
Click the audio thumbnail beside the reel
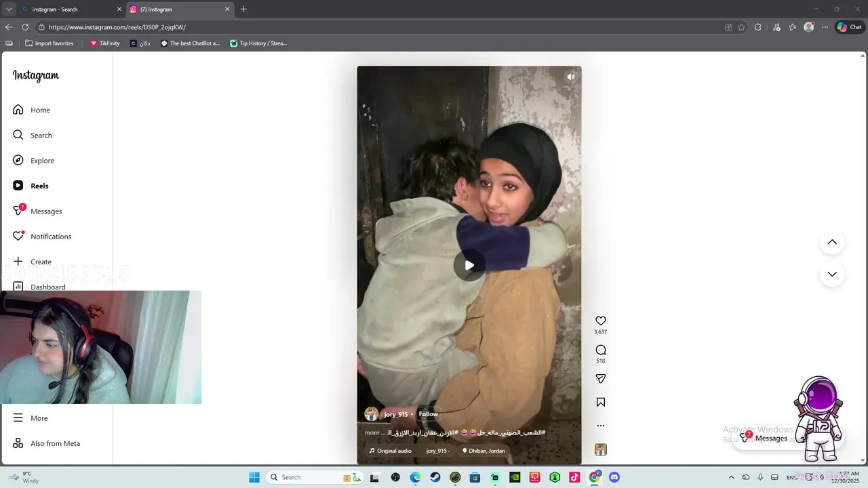pyautogui.click(x=600, y=449)
